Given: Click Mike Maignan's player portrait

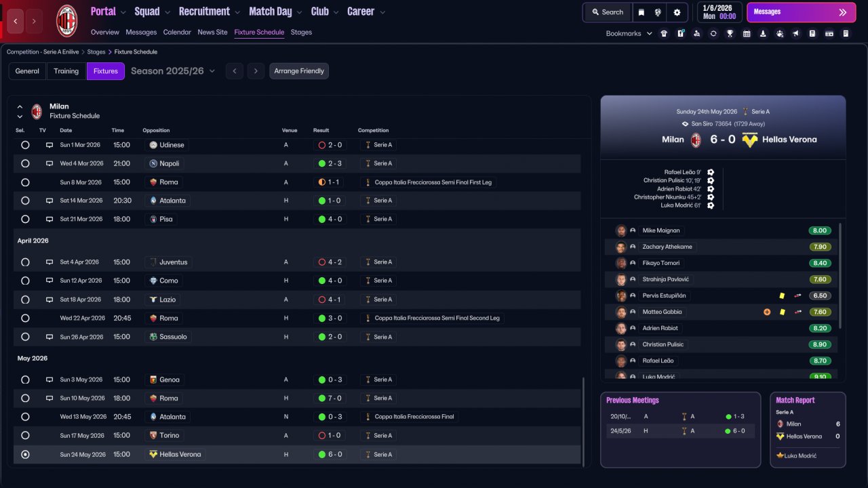Looking at the screenshot, I should coord(620,230).
